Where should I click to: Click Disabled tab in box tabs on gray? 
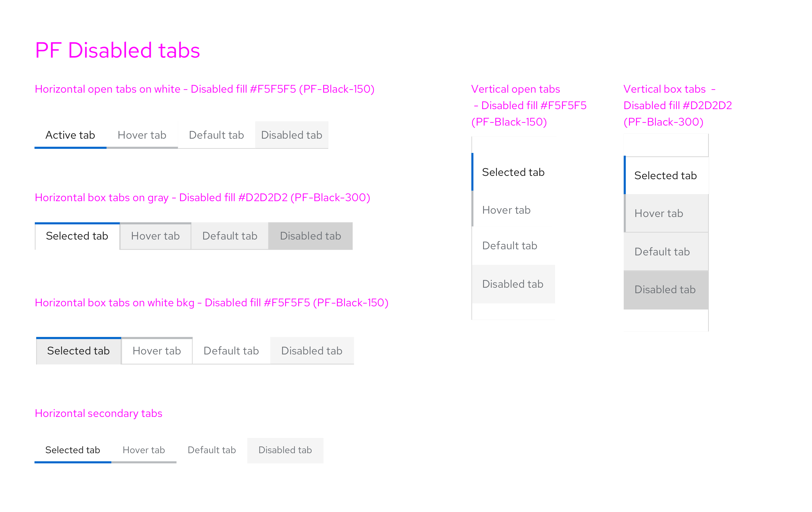point(310,236)
